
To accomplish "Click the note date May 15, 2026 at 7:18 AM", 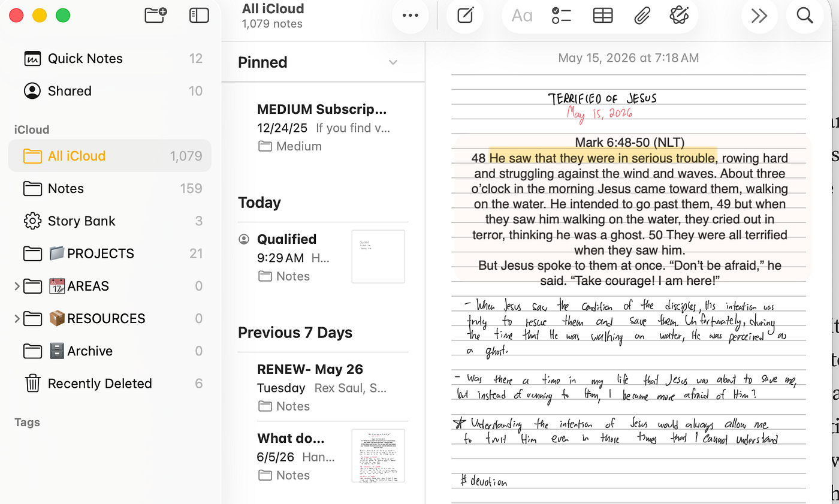I will point(628,58).
